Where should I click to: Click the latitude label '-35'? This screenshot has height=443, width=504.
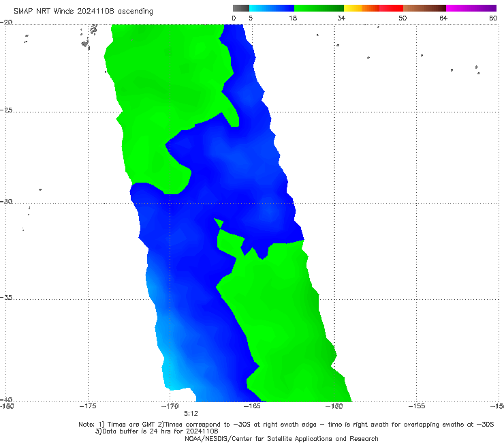click(x=6, y=298)
